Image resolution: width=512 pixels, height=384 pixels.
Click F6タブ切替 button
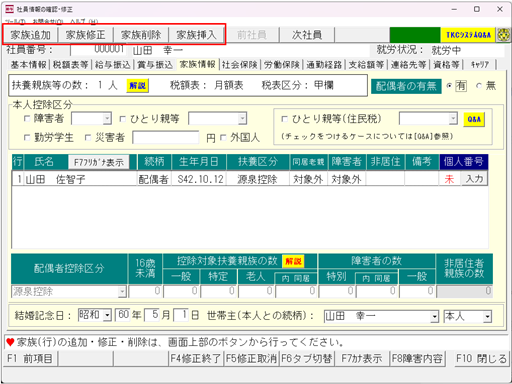pos(306,359)
